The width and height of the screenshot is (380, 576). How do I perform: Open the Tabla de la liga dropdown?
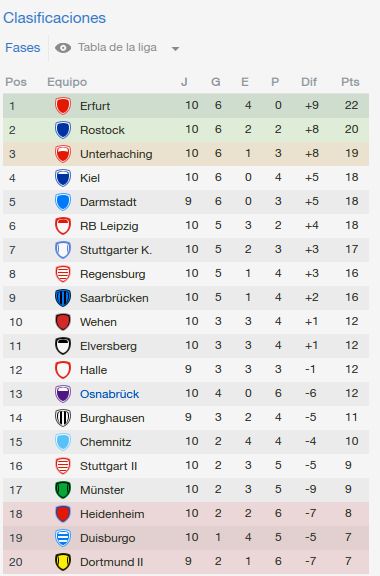click(x=117, y=47)
